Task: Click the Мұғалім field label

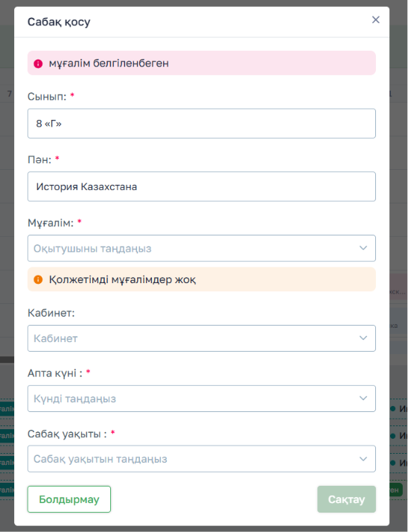Action: coord(51,223)
